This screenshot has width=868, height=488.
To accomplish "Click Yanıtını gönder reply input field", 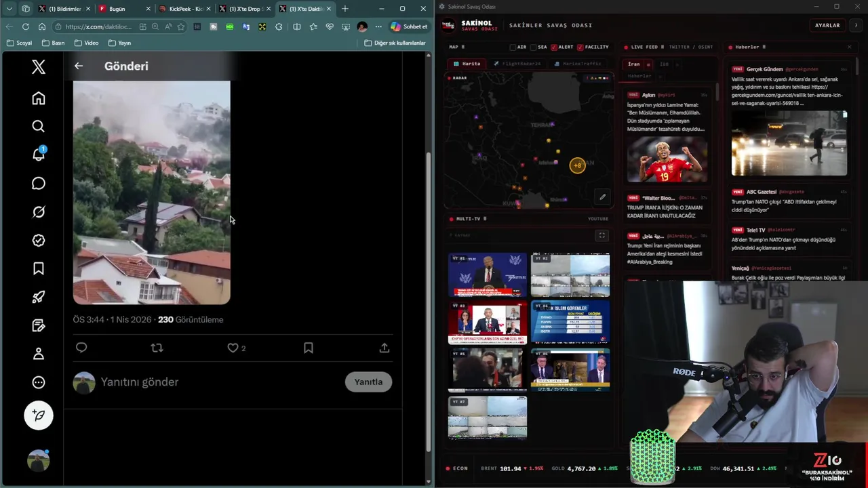I will click(x=218, y=382).
